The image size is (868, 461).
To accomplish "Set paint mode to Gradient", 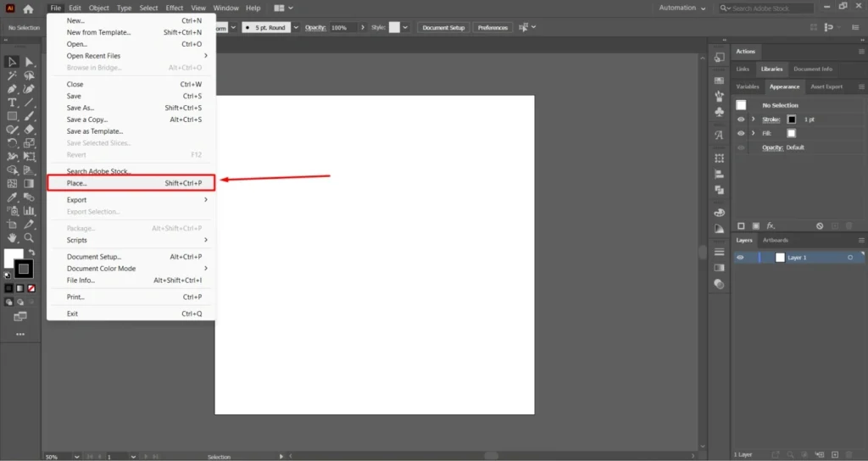I will point(20,288).
